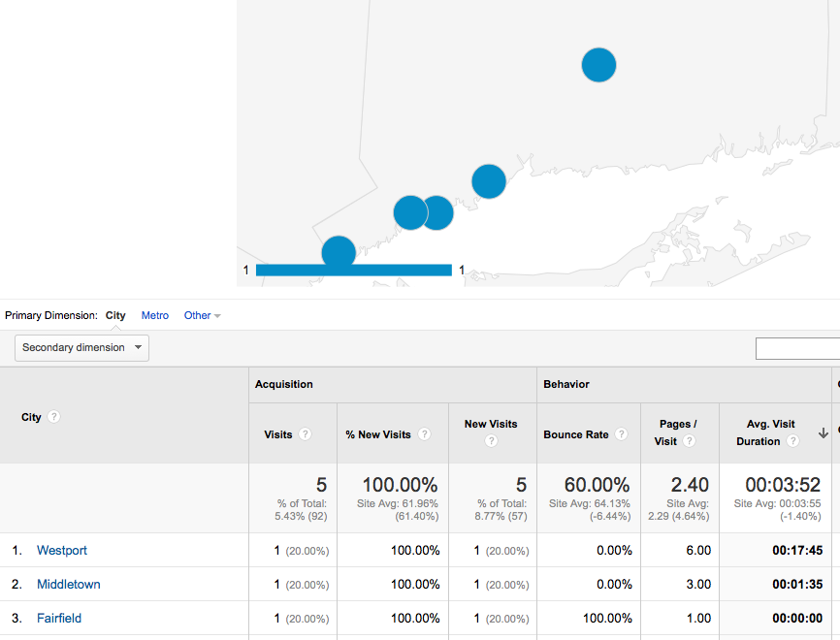Open the Fairfield city link
Image resolution: width=840 pixels, height=640 pixels.
(x=59, y=618)
